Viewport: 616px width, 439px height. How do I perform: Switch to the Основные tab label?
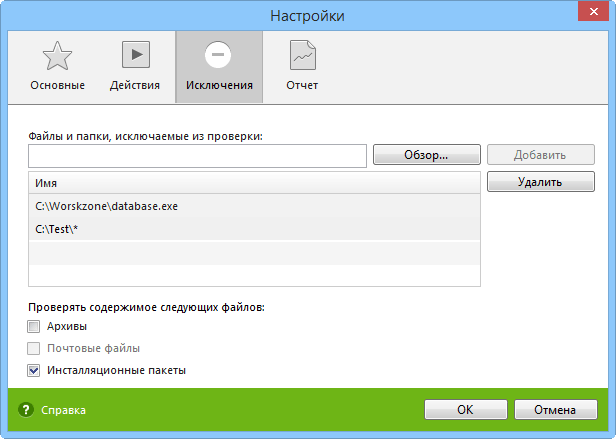(x=57, y=85)
